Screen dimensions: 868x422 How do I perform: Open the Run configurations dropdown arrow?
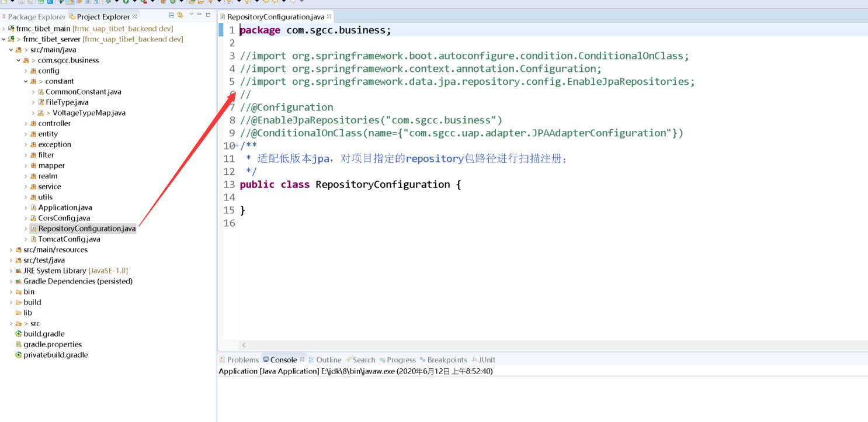pyautogui.click(x=134, y=3)
